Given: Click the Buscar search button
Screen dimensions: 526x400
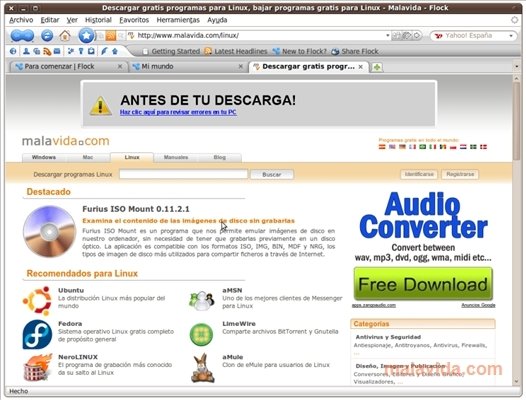Looking at the screenshot, I should [272, 174].
